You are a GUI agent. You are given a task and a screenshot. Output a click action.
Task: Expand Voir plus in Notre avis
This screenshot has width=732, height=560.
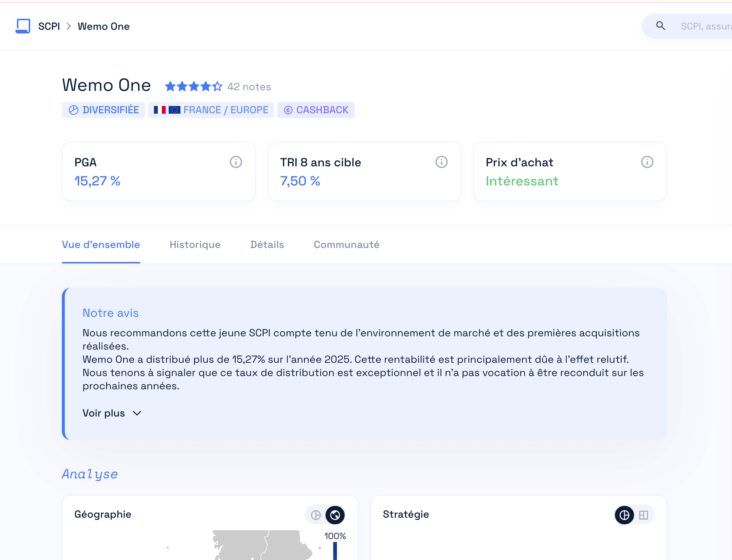click(x=112, y=413)
